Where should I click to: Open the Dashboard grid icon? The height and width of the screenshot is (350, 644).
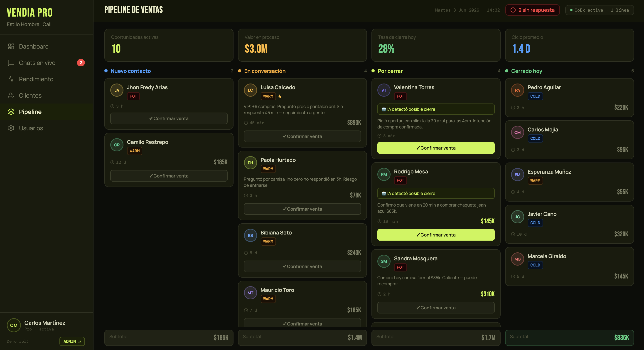coord(11,47)
